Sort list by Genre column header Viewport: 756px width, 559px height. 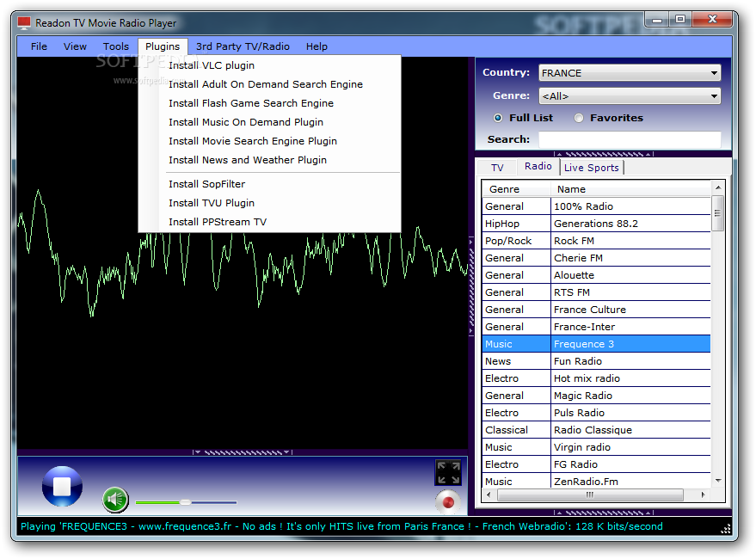point(516,189)
